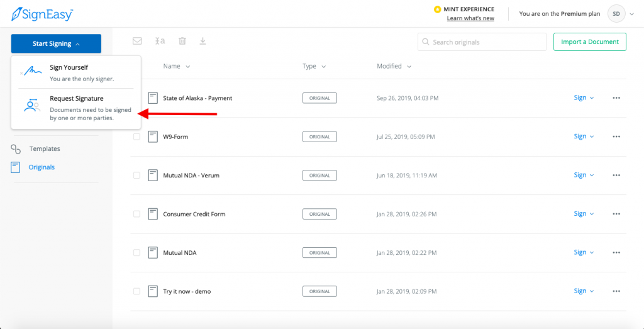Viewport: 644px width, 329px height.
Task: Select the Consumer Credit Form checkbox
Action: (x=136, y=214)
